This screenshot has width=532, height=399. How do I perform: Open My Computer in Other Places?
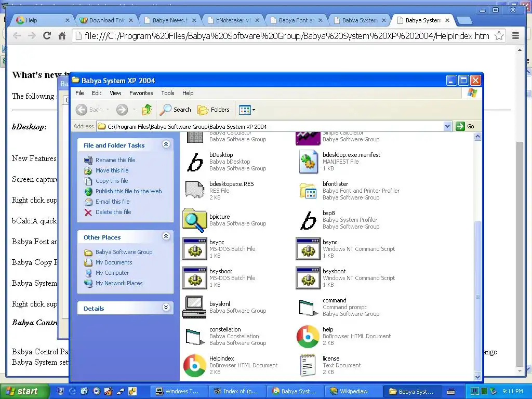[x=112, y=273]
